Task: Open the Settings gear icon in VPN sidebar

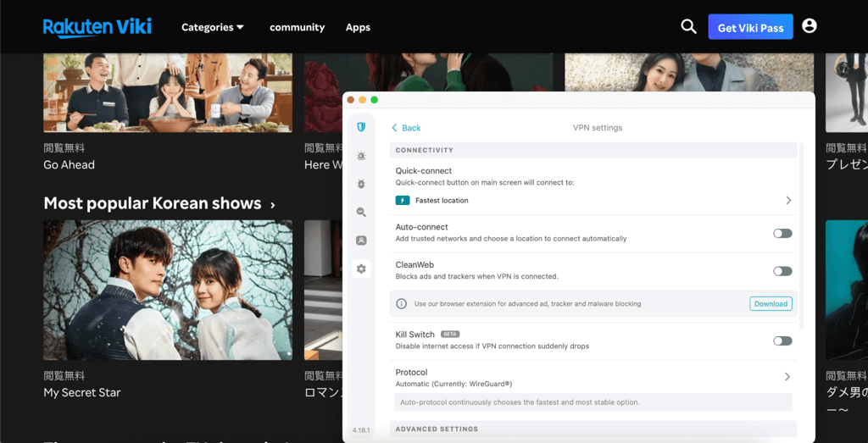Action: (x=361, y=269)
